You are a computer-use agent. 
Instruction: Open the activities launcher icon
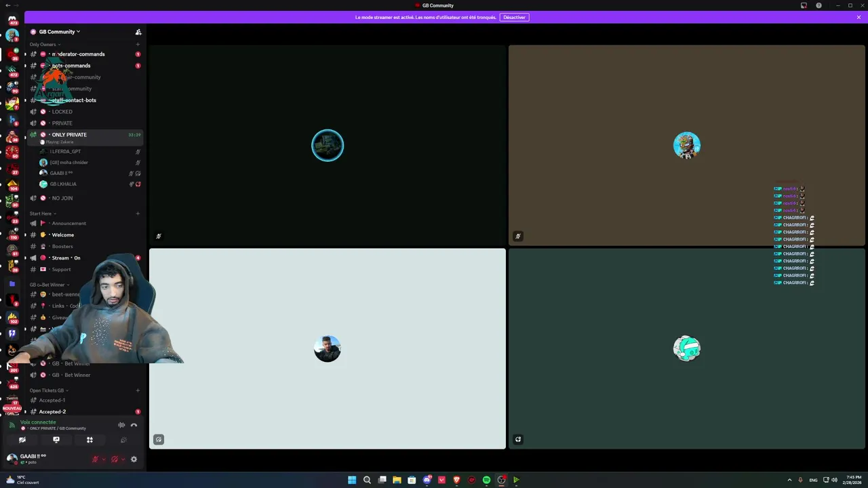[90, 440]
